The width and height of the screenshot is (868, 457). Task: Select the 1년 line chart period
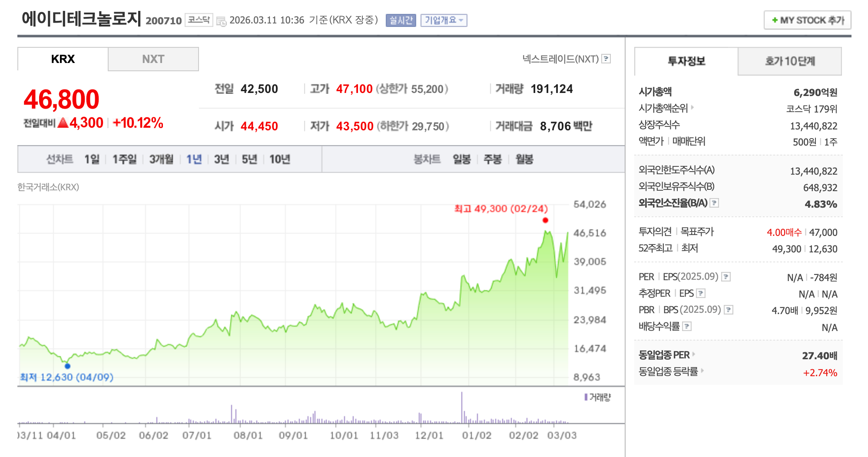(194, 159)
